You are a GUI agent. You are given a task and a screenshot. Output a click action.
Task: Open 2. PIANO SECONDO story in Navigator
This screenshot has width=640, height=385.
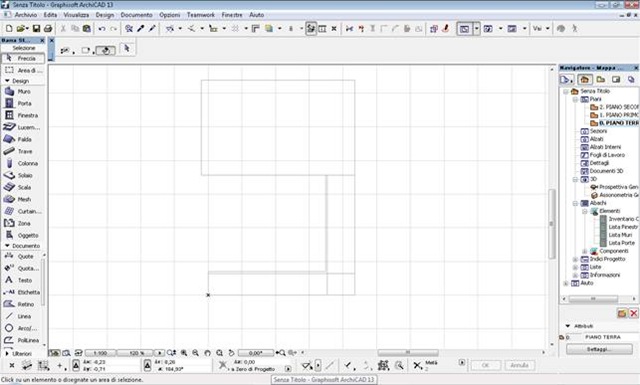[614, 107]
